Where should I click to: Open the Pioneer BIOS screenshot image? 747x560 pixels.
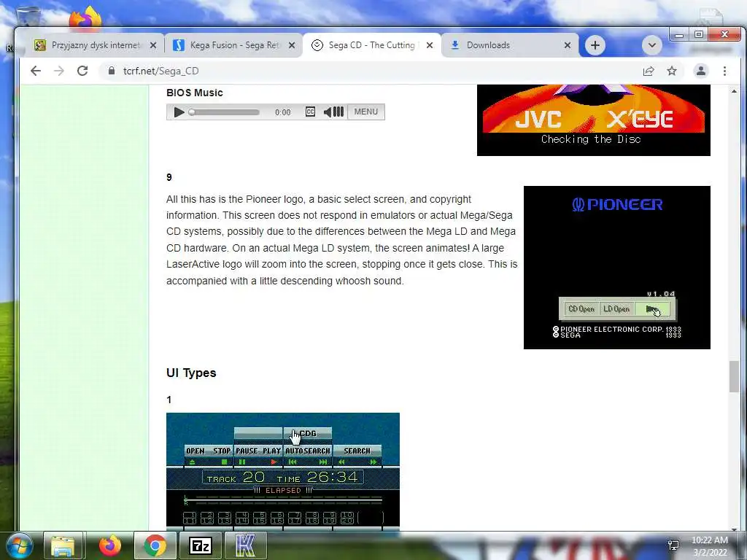click(617, 268)
